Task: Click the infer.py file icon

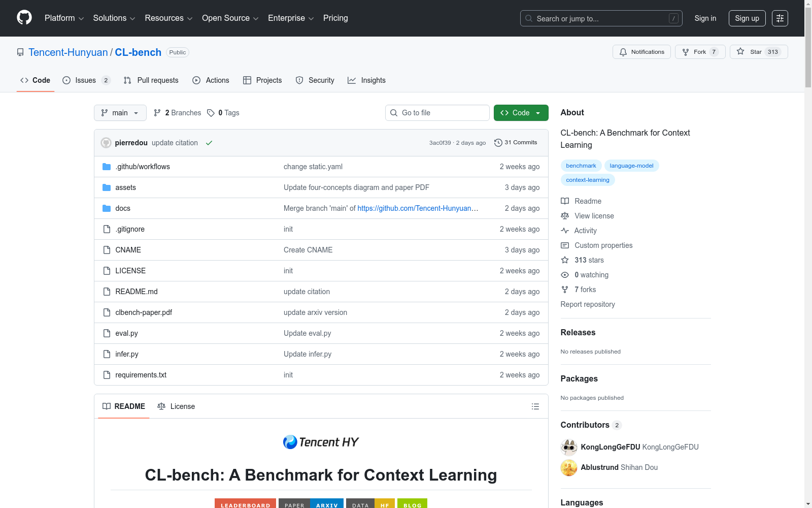Action: [107, 354]
